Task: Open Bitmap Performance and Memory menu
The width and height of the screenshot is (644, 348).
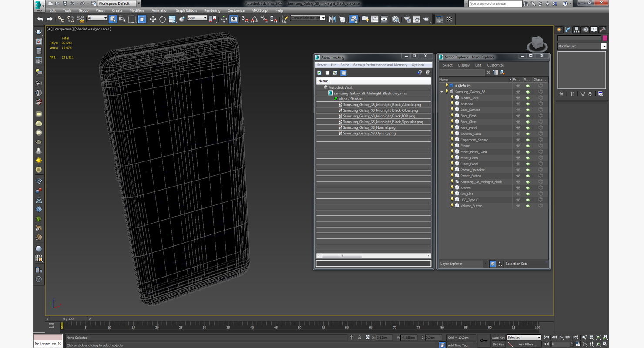Action: 380,65
